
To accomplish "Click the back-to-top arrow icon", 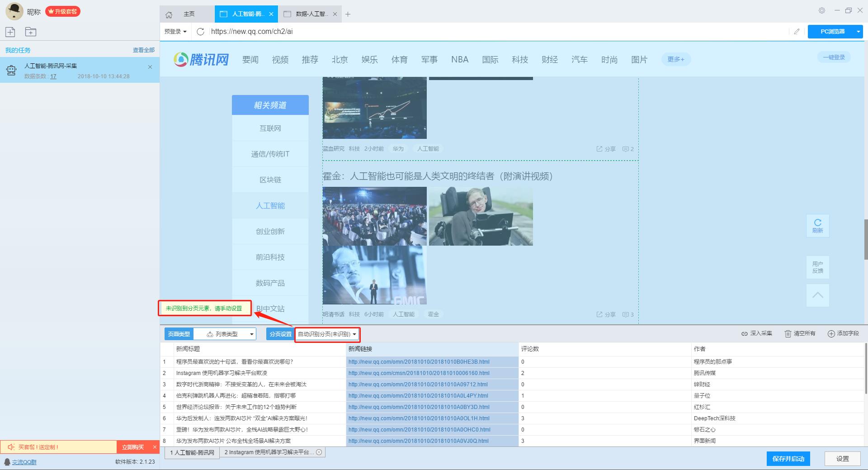I will [x=817, y=295].
